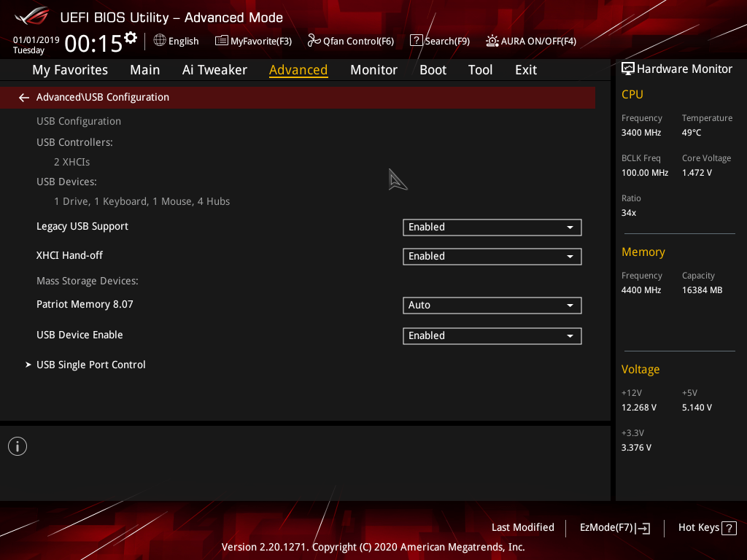Click Search(F9) label
Image resolution: width=747 pixels, height=560 pixels.
pyautogui.click(x=447, y=42)
